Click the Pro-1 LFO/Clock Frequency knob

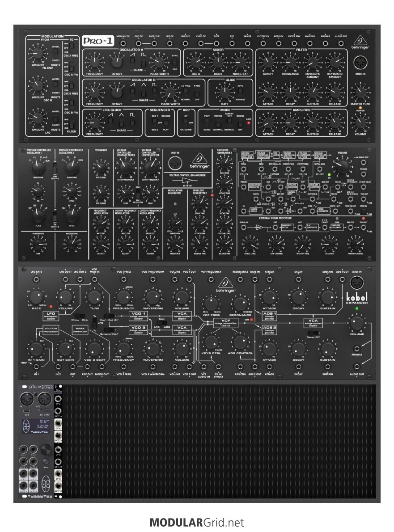tap(94, 122)
